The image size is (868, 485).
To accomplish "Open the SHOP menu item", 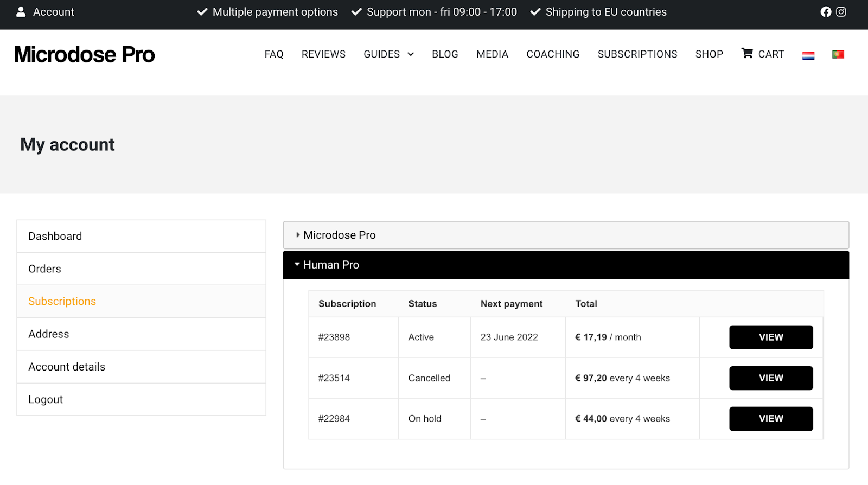I will pyautogui.click(x=709, y=54).
